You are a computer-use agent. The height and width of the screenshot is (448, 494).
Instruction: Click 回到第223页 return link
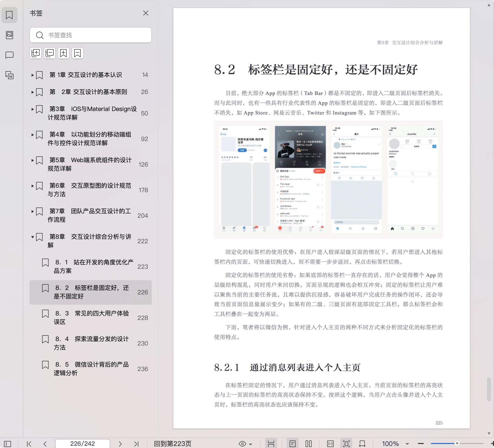tap(173, 444)
